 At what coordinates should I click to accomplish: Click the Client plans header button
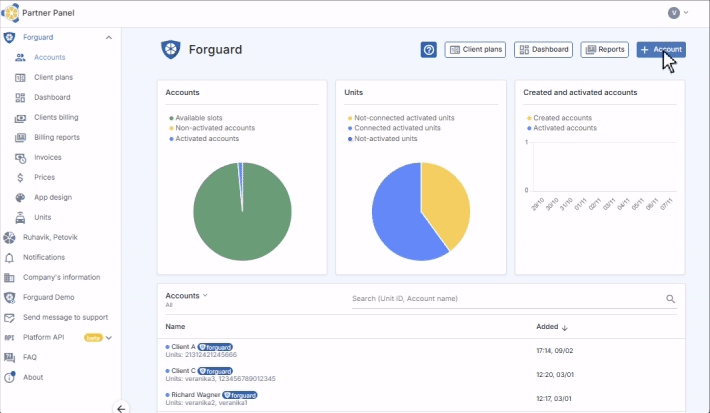click(475, 50)
